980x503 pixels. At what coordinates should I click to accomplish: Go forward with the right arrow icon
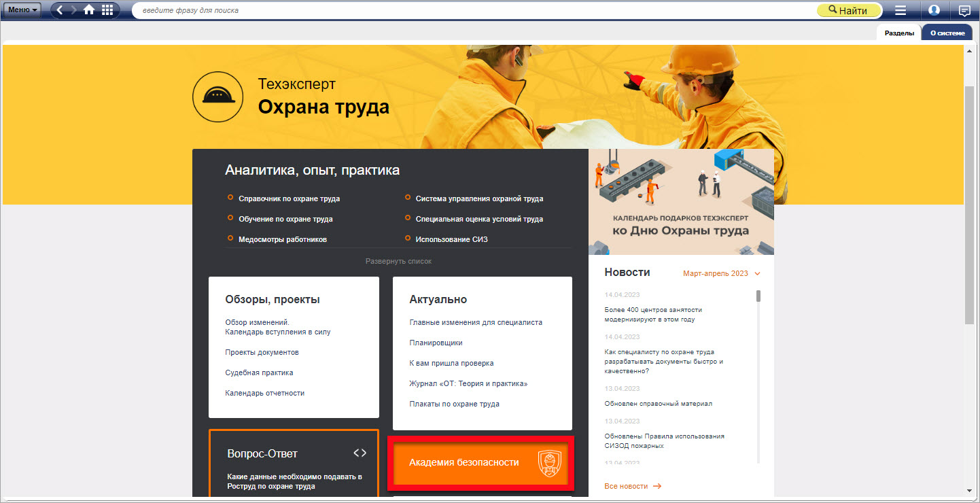[74, 10]
